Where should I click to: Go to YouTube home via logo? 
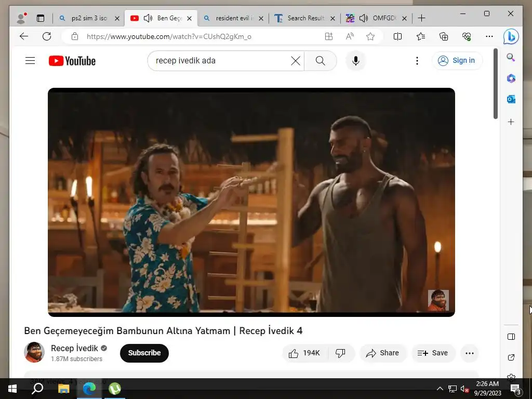(x=72, y=61)
